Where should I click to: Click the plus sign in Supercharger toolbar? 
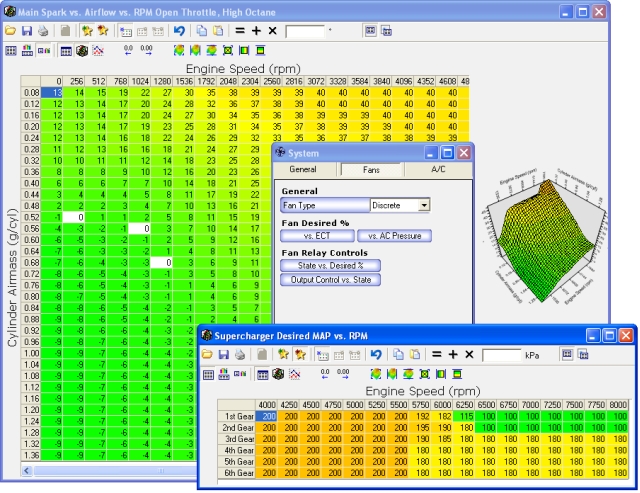[x=453, y=354]
